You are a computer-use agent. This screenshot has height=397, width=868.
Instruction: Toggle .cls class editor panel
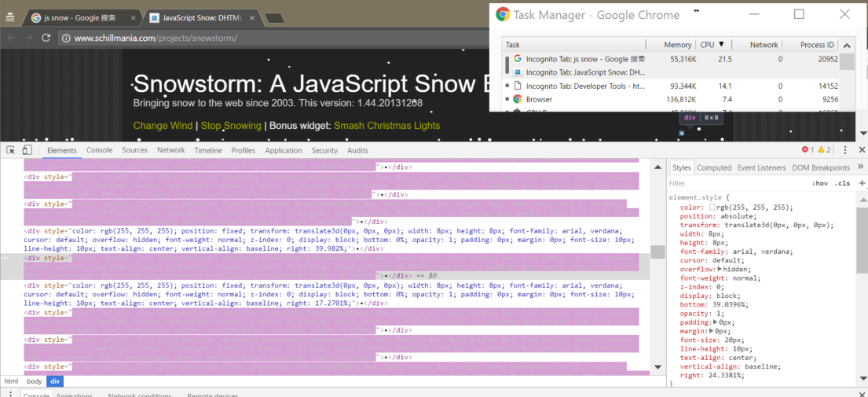click(842, 183)
